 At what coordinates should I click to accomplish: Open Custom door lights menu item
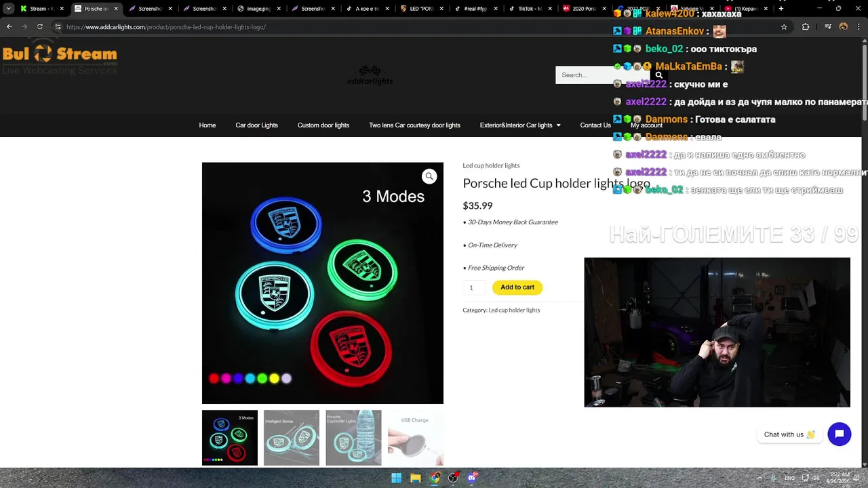coord(323,125)
